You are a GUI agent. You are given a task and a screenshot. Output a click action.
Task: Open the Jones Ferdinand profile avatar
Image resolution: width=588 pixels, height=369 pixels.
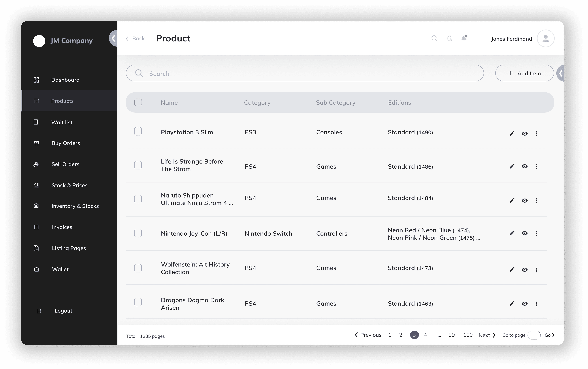[x=546, y=38]
